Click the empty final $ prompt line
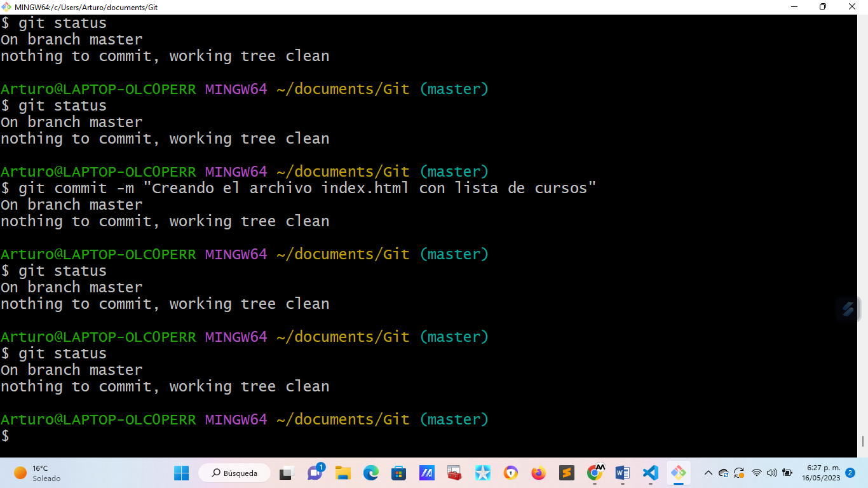Screen dimensions: 868x488 [5, 437]
